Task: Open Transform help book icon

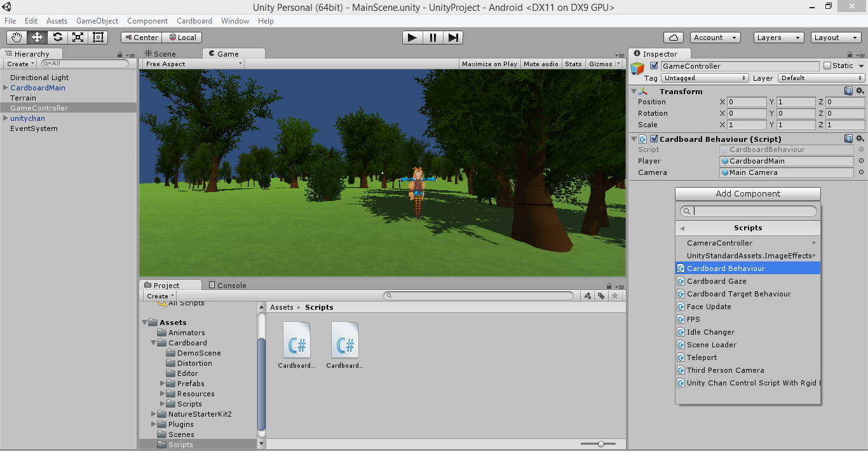Action: [849, 92]
